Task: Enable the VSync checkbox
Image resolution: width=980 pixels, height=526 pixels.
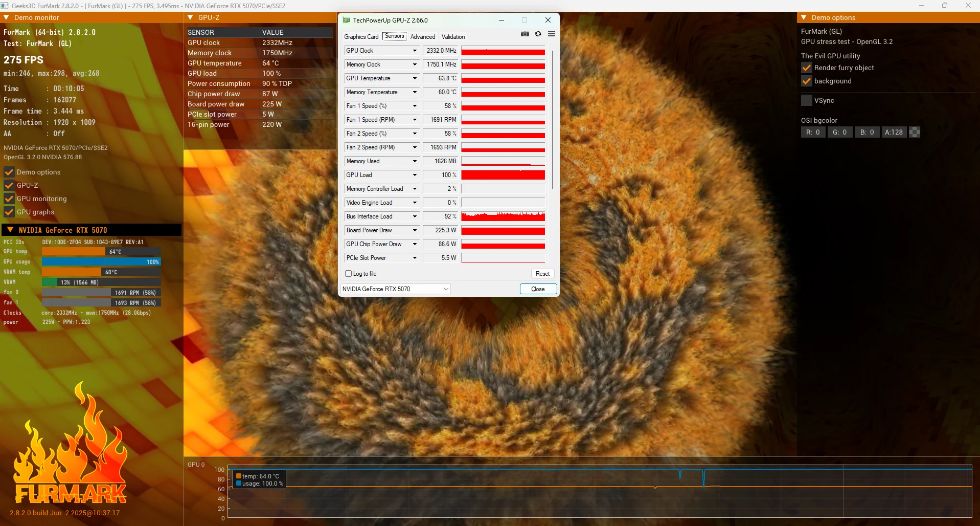Action: 807,100
